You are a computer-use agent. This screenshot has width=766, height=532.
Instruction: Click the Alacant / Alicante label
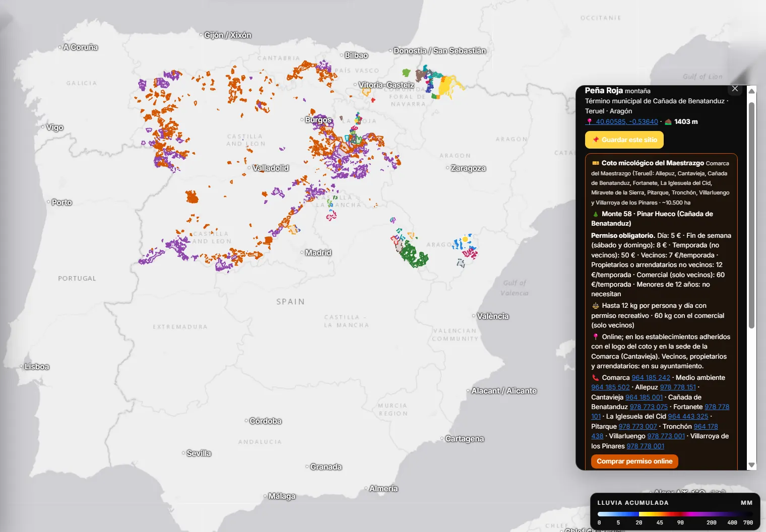pos(504,391)
